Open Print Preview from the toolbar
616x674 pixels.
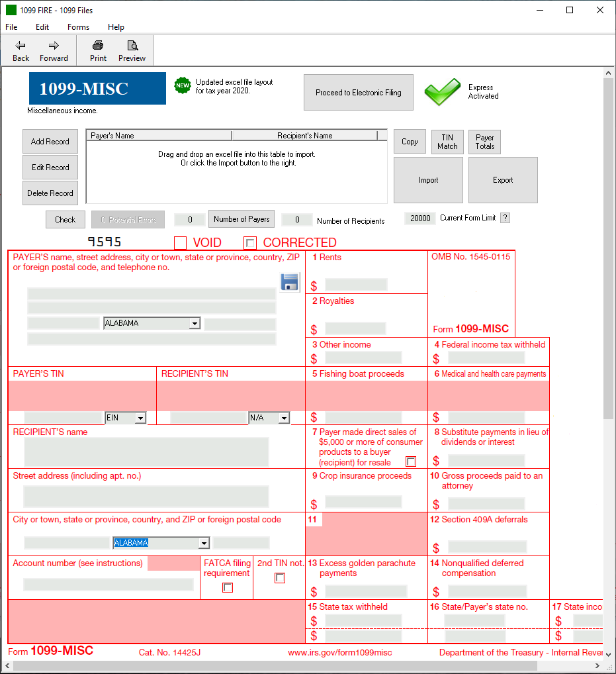[132, 51]
